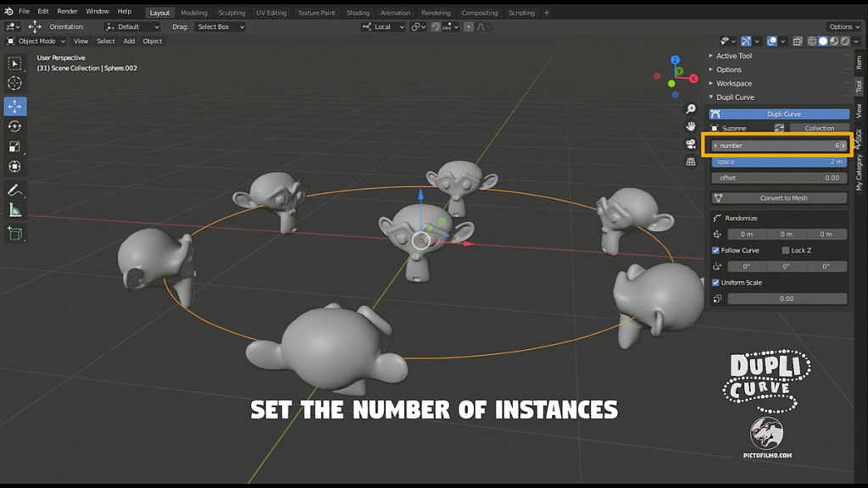
Task: Toggle viewport gizmos visibility
Action: [x=746, y=41]
